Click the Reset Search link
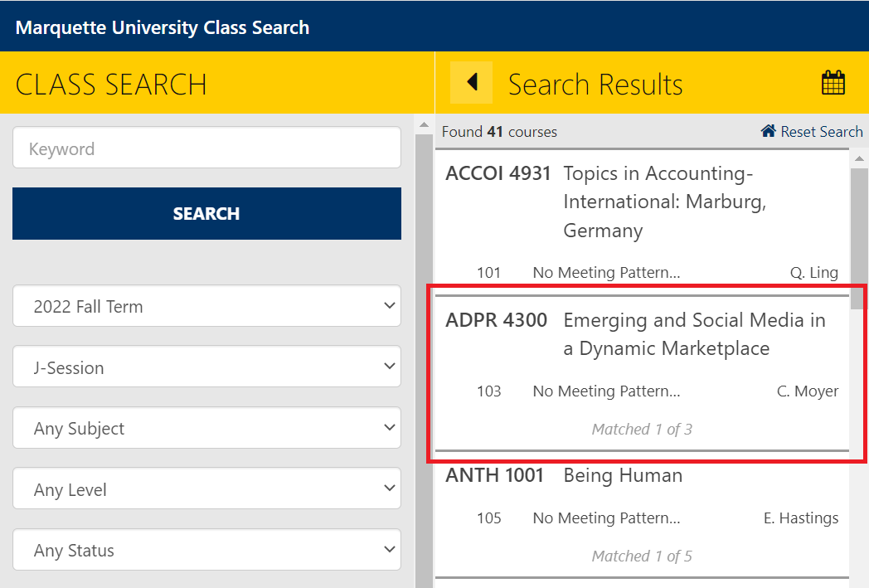 pyautogui.click(x=821, y=132)
